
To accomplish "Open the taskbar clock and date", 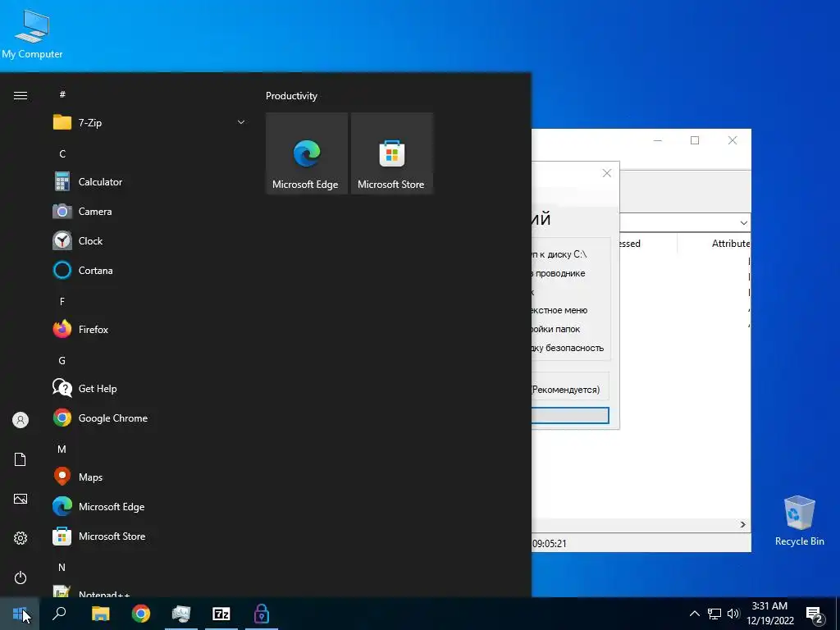I will 769,614.
